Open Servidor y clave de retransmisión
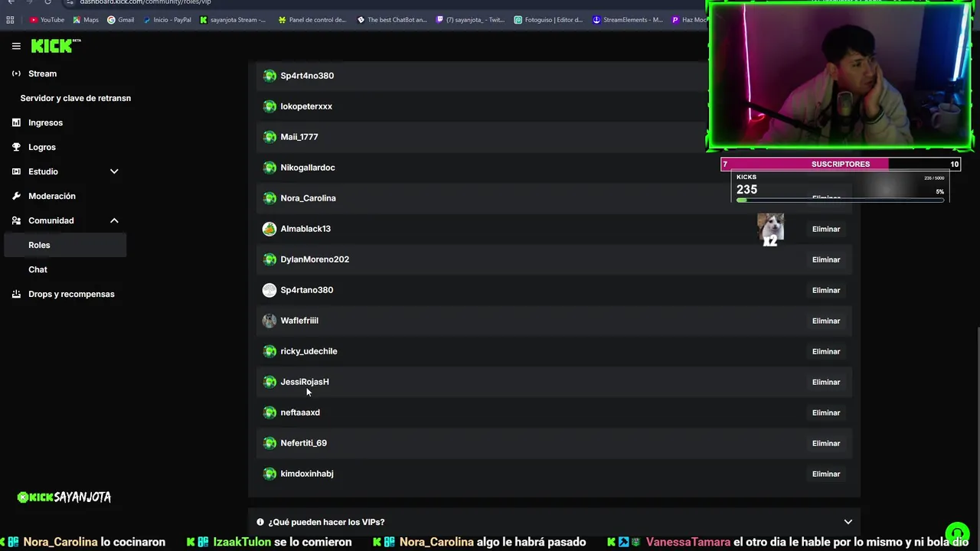 76,98
